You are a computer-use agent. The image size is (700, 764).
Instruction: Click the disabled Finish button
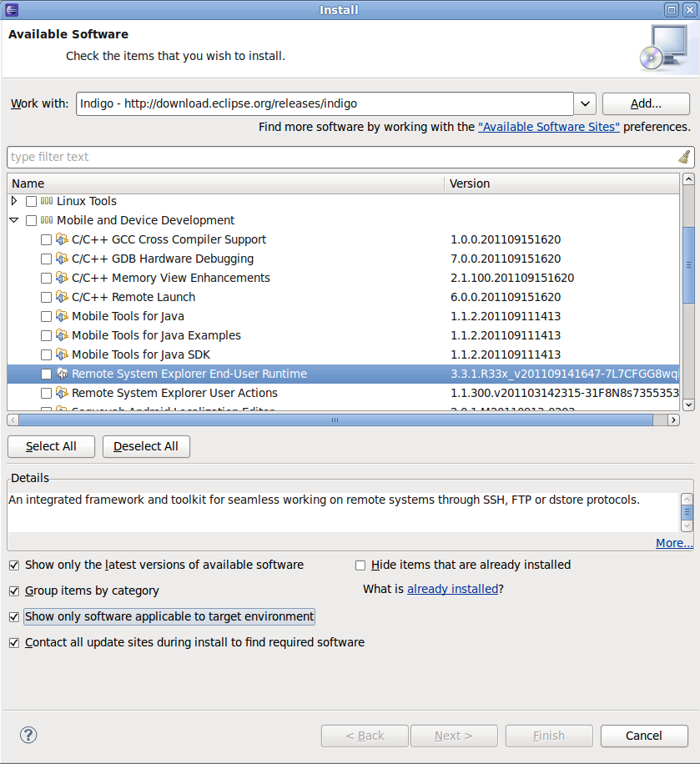(549, 736)
